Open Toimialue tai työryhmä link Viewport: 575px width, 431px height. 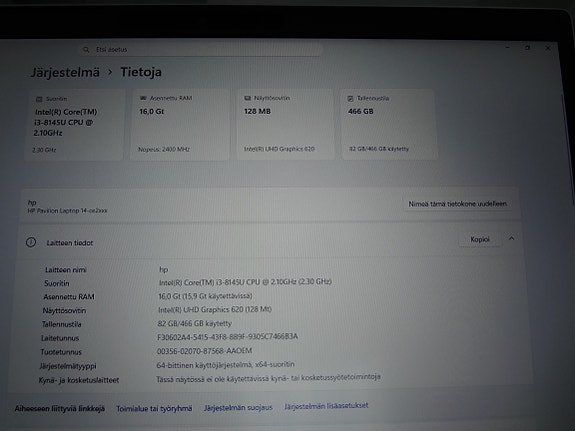(x=154, y=409)
